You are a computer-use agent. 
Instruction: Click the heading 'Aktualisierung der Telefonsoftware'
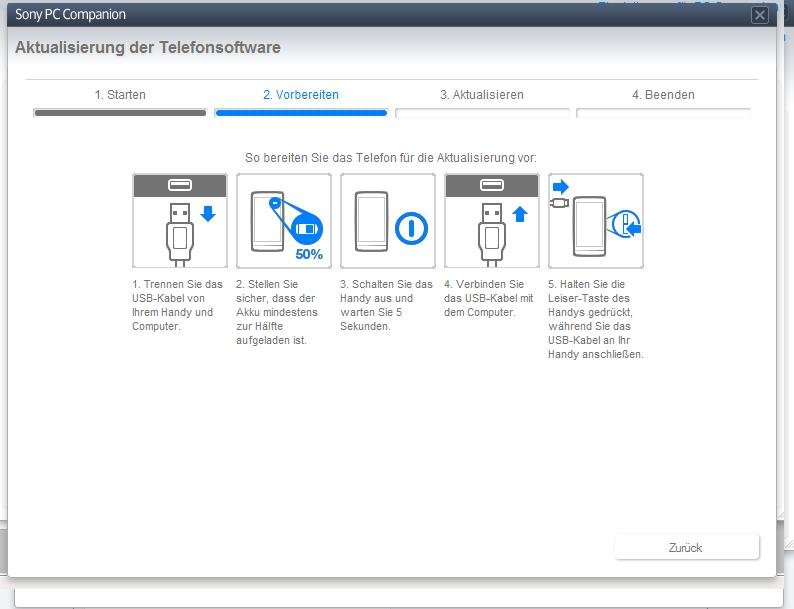coord(148,48)
